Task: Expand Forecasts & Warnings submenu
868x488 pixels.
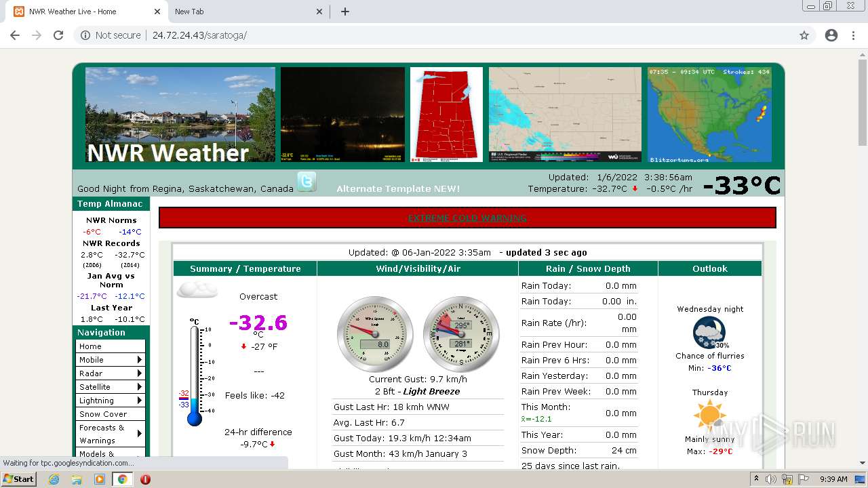Action: coord(111,434)
